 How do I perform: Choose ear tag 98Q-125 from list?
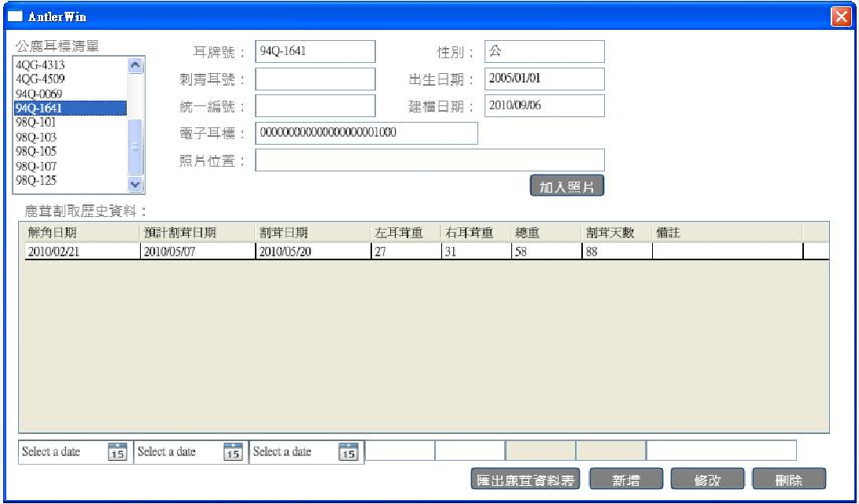coord(36,181)
